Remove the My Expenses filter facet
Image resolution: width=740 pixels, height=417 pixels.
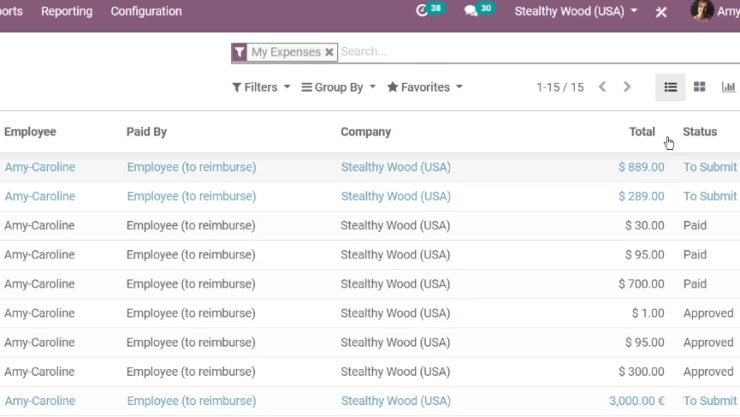(329, 52)
